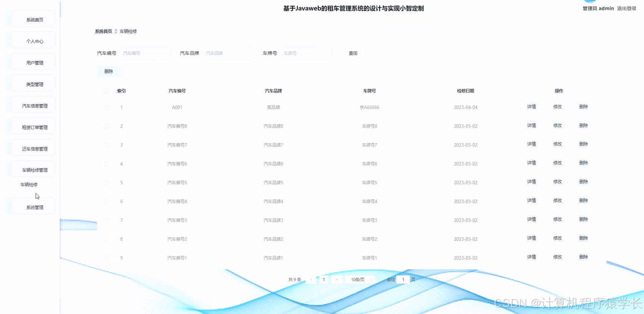Image resolution: width=644 pixels, height=314 pixels.
Task: Open the 10条/页 page size dropdown
Action: tap(360, 279)
